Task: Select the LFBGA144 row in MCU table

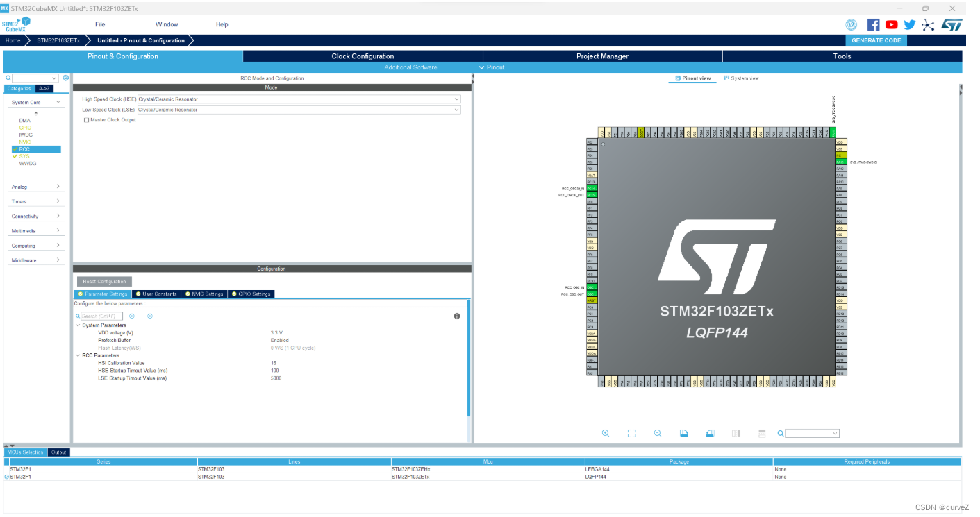Action: pos(482,469)
